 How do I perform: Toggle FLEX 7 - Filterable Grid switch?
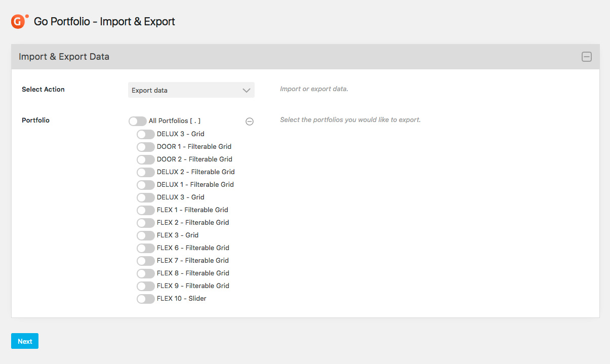click(145, 261)
